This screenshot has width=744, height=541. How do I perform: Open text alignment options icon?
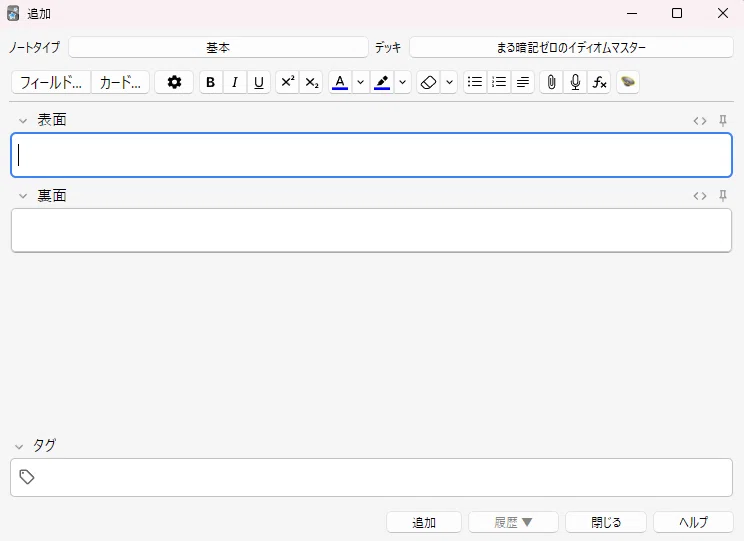tap(522, 83)
